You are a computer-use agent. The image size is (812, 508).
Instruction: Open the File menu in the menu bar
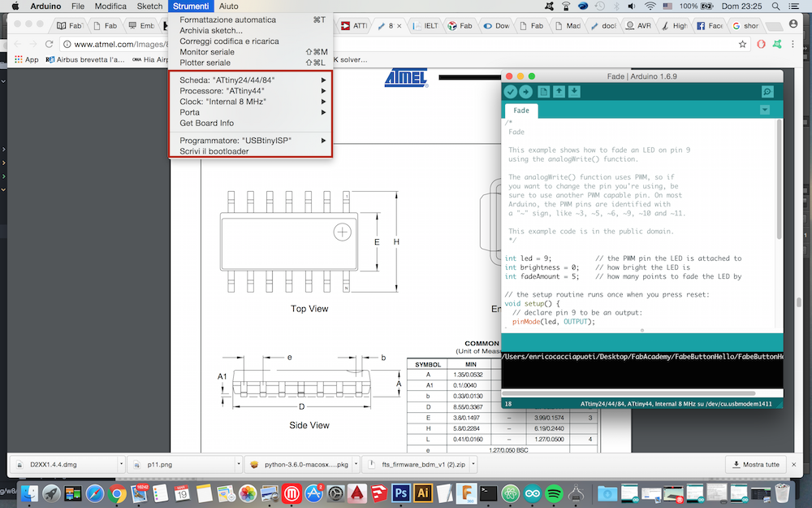(x=78, y=7)
